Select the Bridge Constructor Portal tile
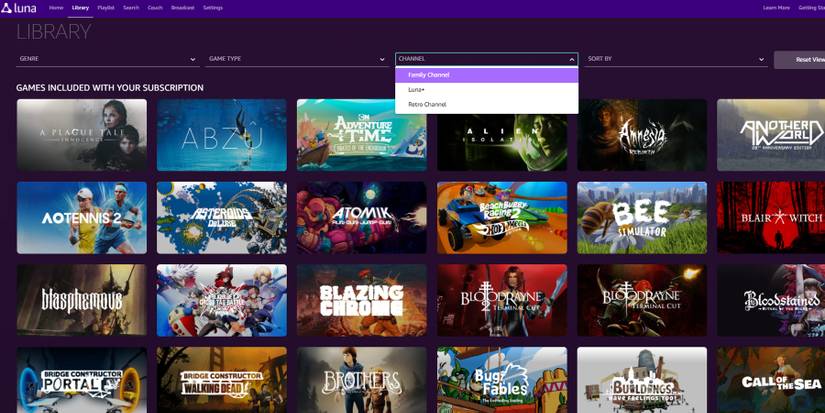The height and width of the screenshot is (413, 825). (x=81, y=380)
